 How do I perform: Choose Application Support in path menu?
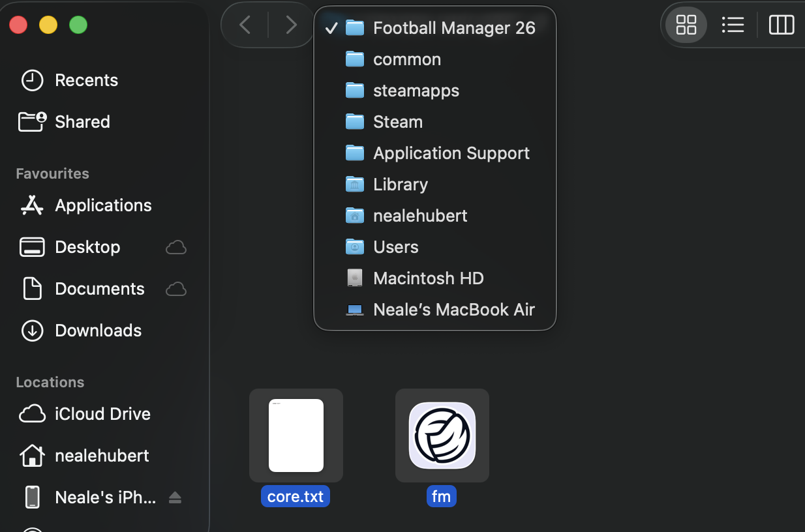451,153
